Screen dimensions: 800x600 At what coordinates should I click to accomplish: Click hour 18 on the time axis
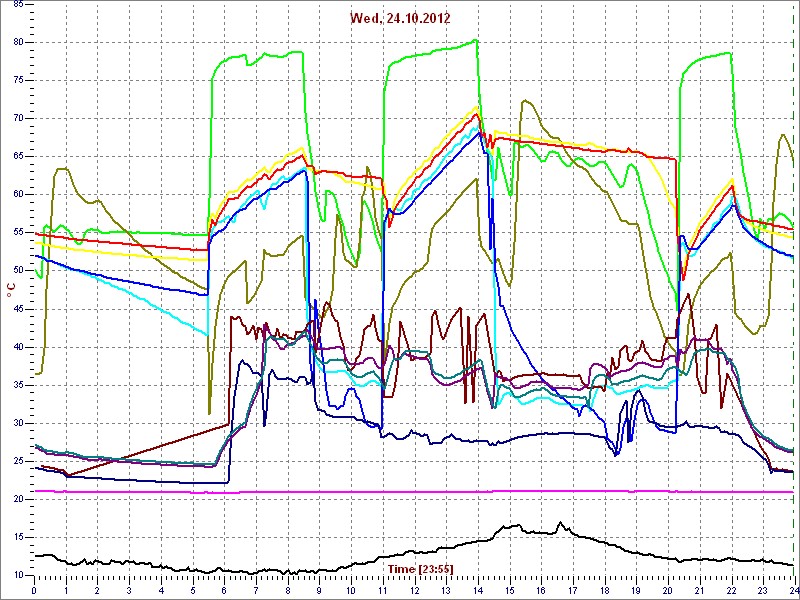pos(604,591)
